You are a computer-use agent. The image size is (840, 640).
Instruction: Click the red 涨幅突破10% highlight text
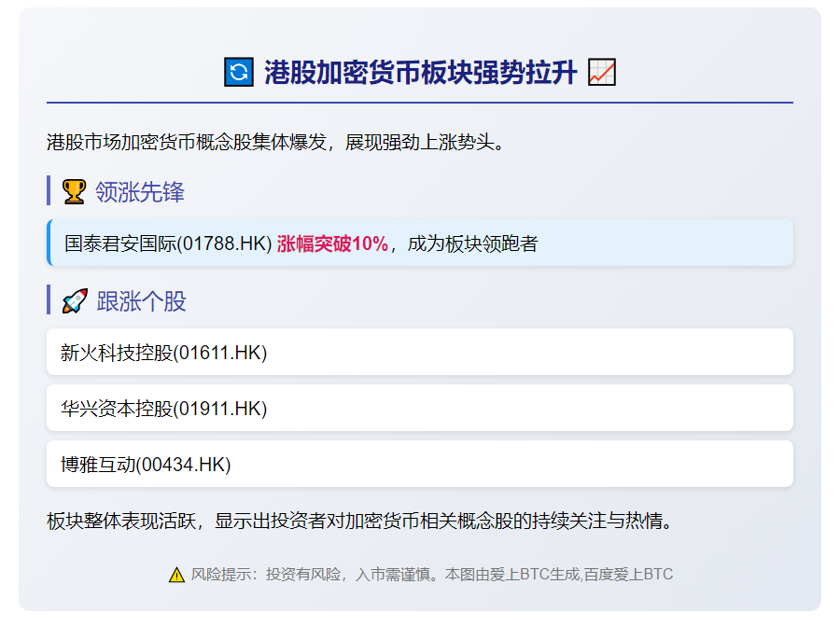tap(332, 243)
